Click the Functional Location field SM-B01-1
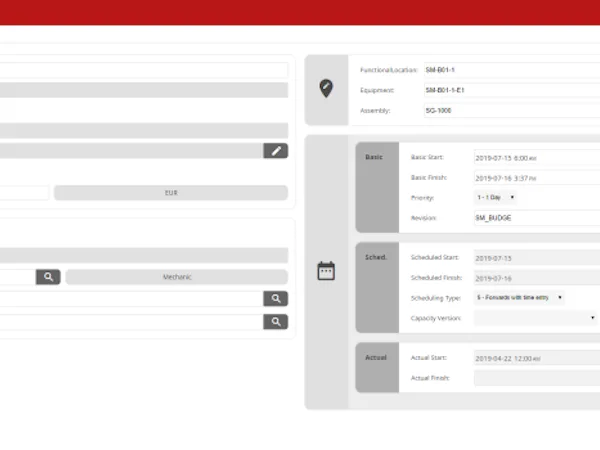This screenshot has width=600, height=450. coord(512,70)
